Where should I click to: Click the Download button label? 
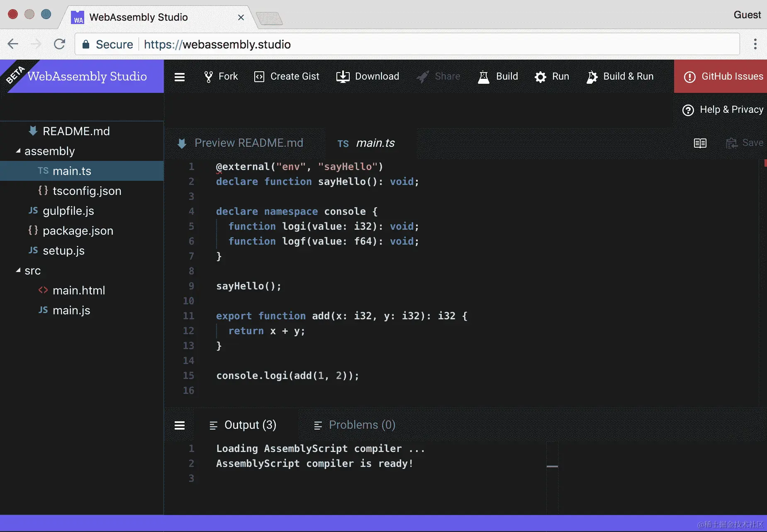[377, 77]
